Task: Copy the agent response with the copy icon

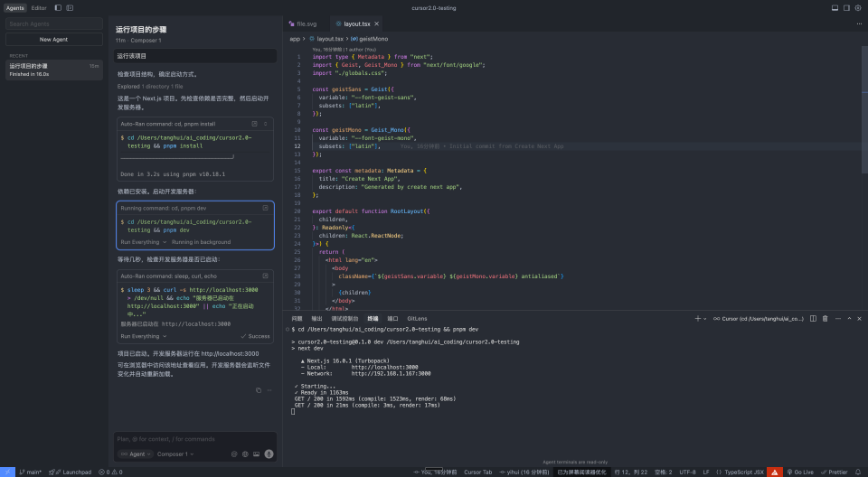Action: click(258, 390)
